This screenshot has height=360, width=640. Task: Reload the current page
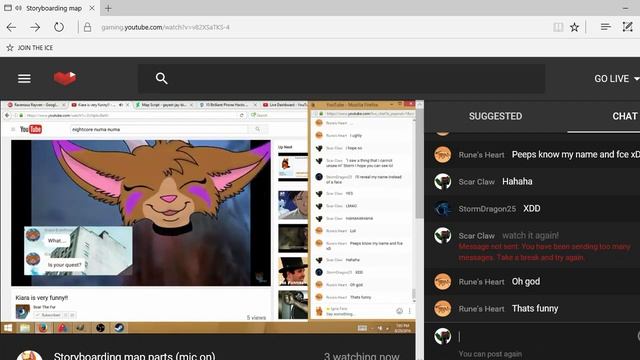point(59,27)
